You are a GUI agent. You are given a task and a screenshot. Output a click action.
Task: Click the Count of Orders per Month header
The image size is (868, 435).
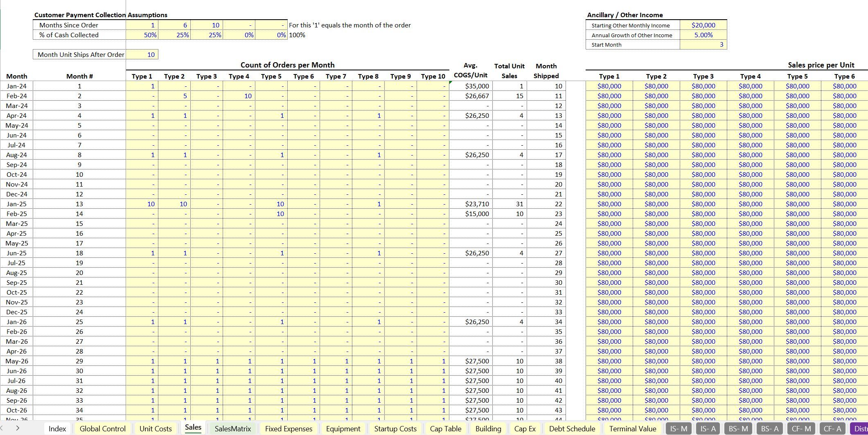[287, 65]
